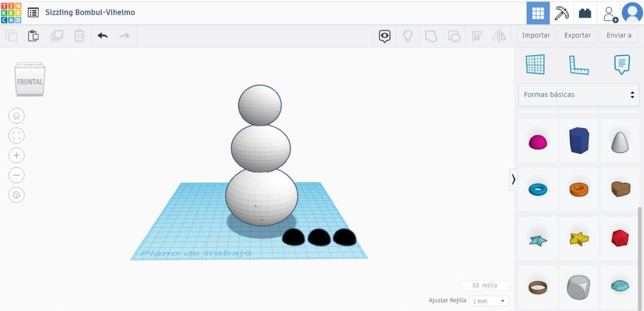Open the Ajustar Rejilla 1 mm dropdown

click(x=489, y=301)
